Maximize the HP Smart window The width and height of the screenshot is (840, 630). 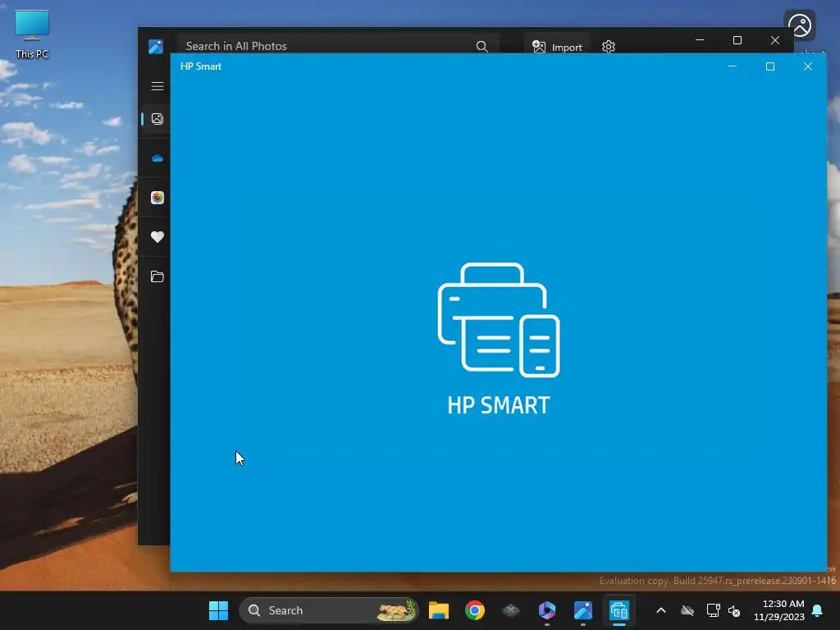pos(769,66)
